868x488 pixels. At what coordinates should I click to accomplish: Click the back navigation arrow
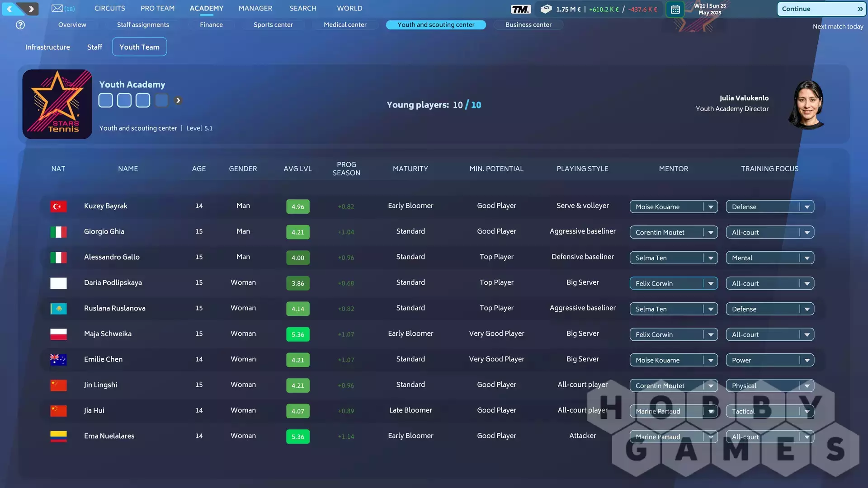(10, 9)
